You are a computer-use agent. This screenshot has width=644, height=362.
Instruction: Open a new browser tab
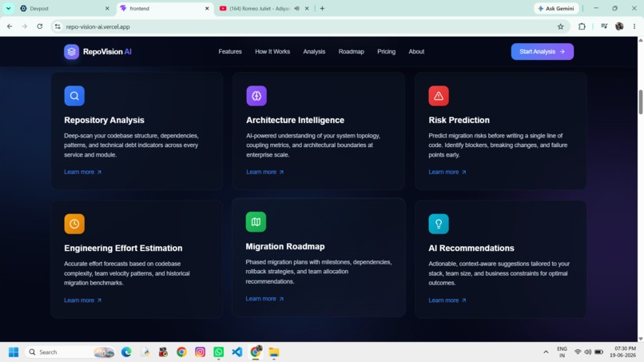pos(322,9)
